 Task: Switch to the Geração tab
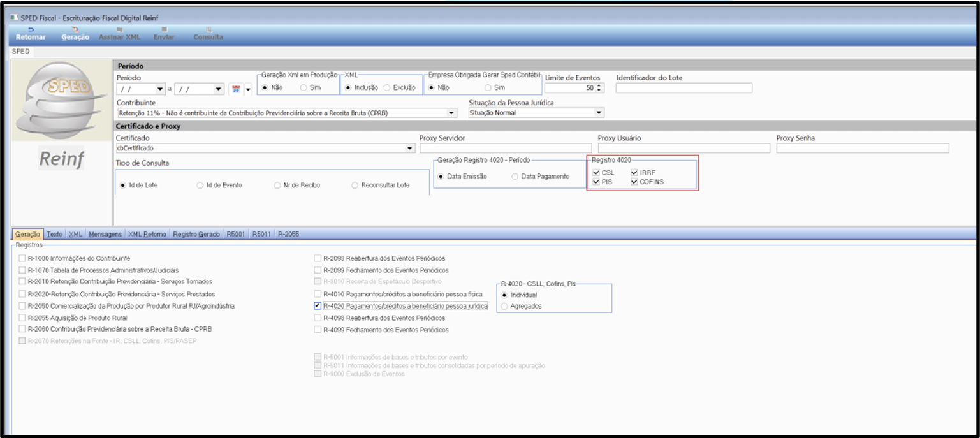pyautogui.click(x=27, y=234)
